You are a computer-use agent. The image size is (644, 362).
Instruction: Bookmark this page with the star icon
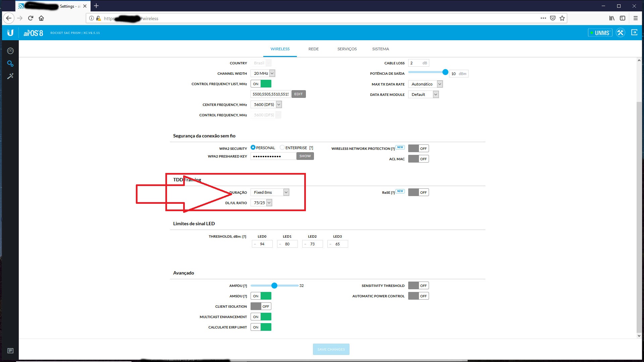[562, 18]
